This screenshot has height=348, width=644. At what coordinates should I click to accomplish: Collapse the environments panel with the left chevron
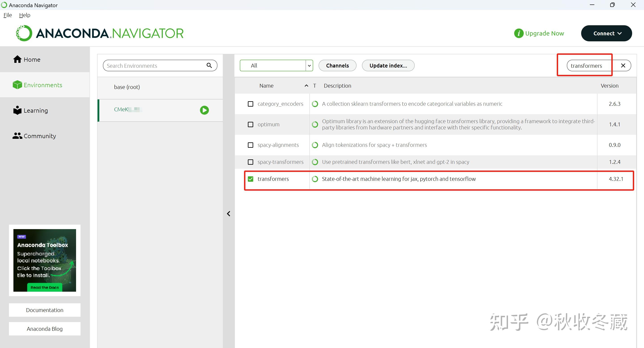tap(229, 214)
